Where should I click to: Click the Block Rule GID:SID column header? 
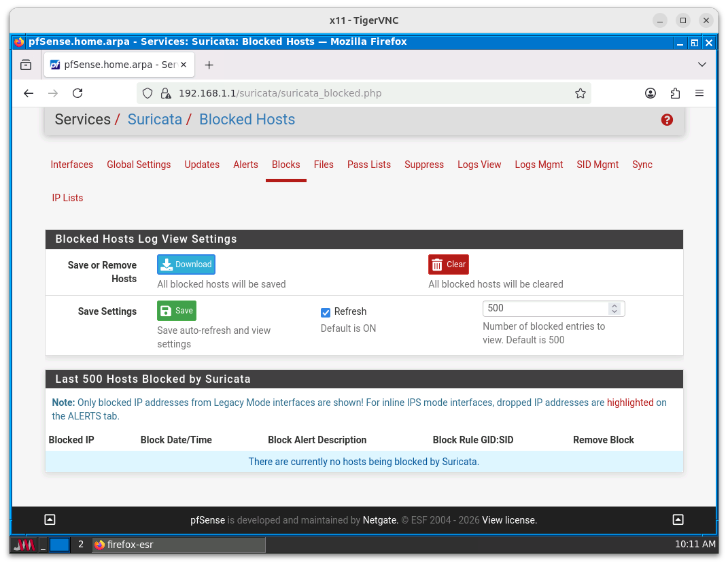tap(473, 440)
